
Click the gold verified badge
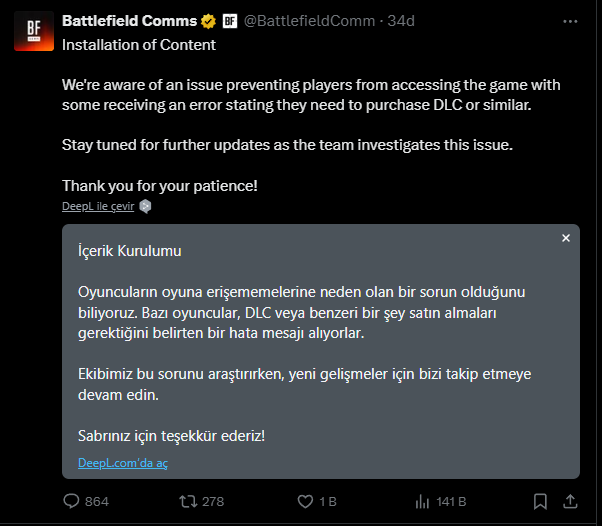[208, 20]
